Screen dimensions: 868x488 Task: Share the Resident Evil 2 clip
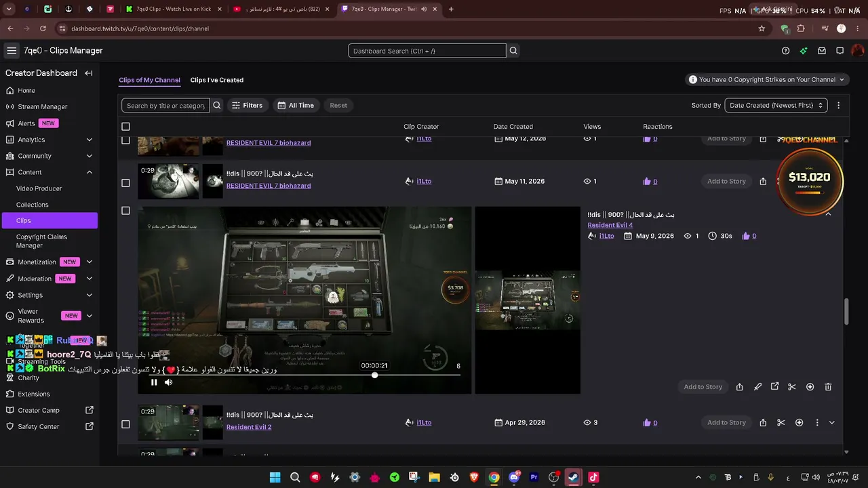coord(763,423)
